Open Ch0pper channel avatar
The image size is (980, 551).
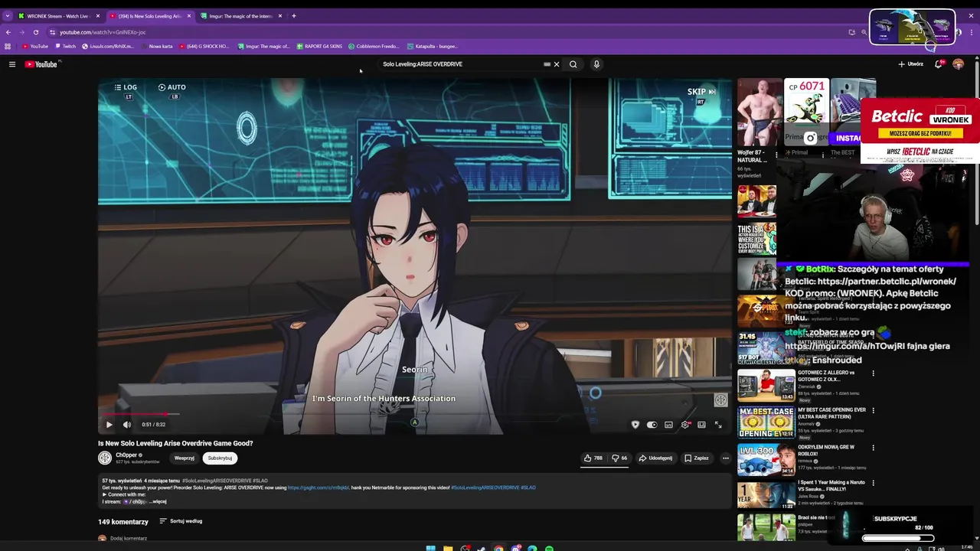click(105, 458)
